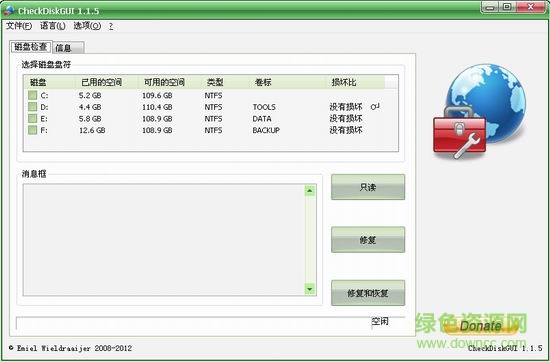Sort by 卷标 column header
Image resolution: width=550 pixels, height=362 pixels.
[x=287, y=82]
